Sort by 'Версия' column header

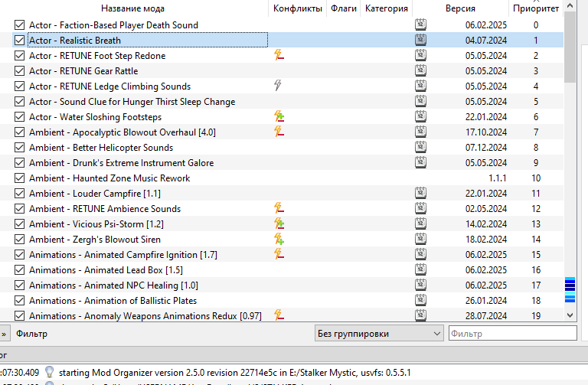tap(460, 8)
